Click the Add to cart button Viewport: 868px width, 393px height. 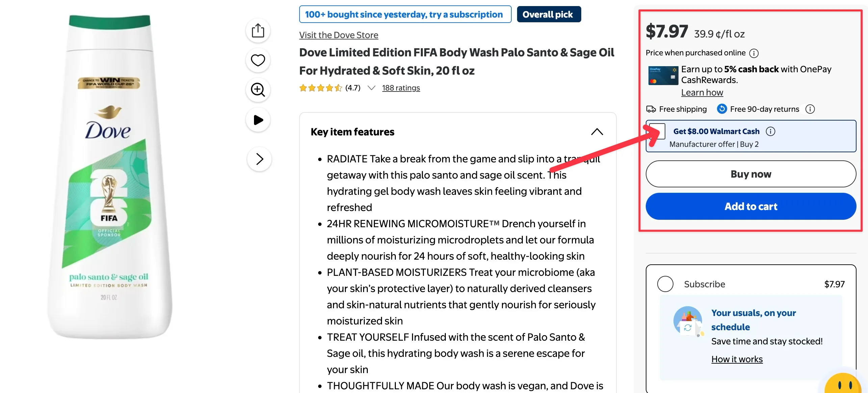pyautogui.click(x=751, y=206)
